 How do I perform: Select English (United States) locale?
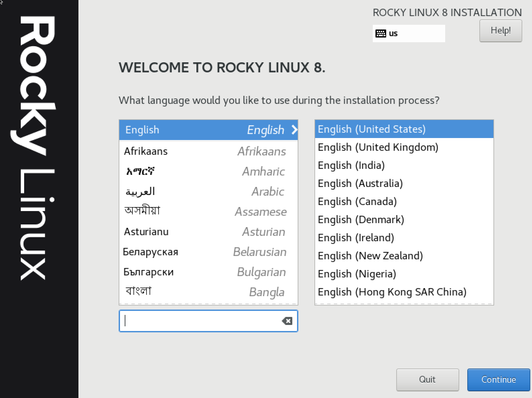coord(404,129)
